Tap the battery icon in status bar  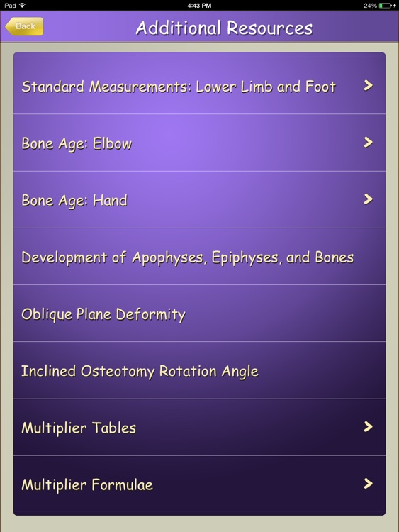click(x=386, y=6)
